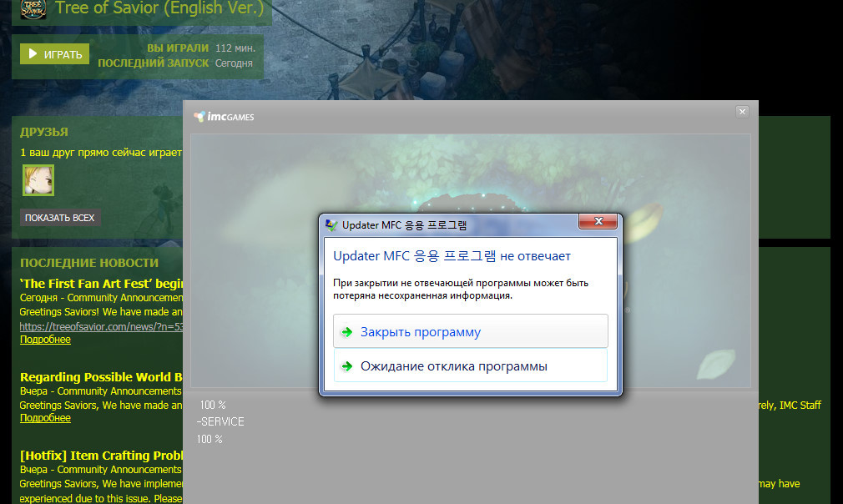843x504 pixels.
Task: Click the 'Tree of Savior (English Ver.)' title
Action: click(159, 9)
